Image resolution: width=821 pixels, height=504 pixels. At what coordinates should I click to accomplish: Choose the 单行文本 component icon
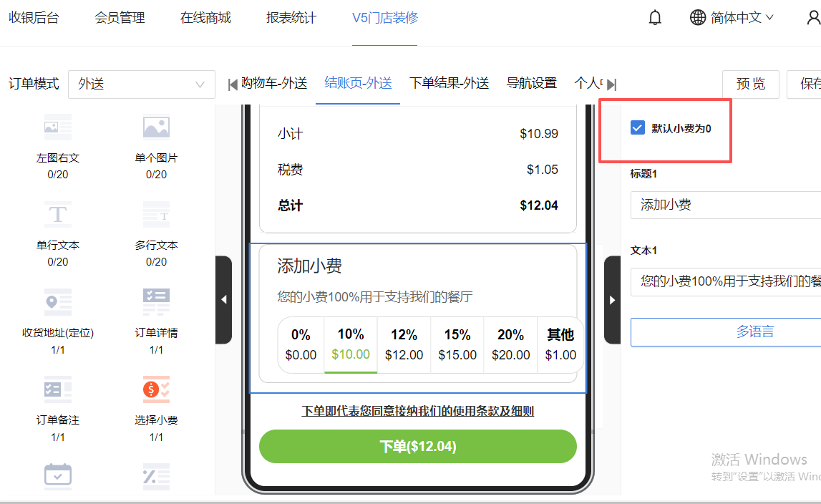(58, 215)
